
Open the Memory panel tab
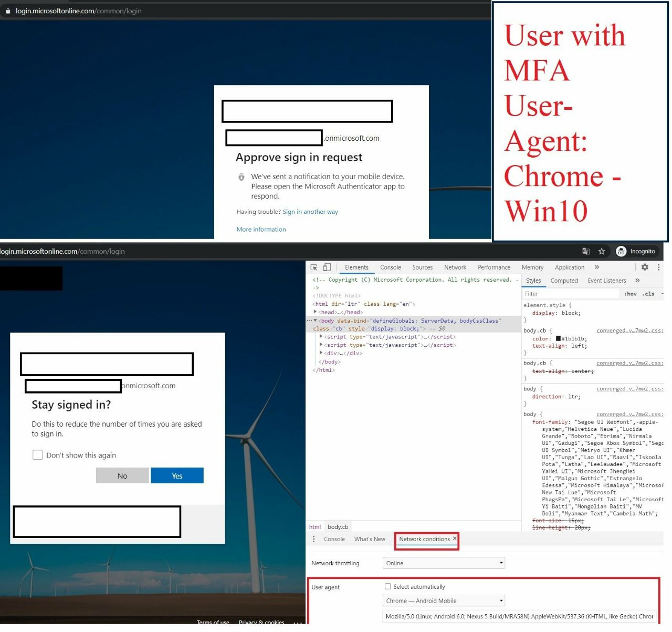tap(533, 268)
